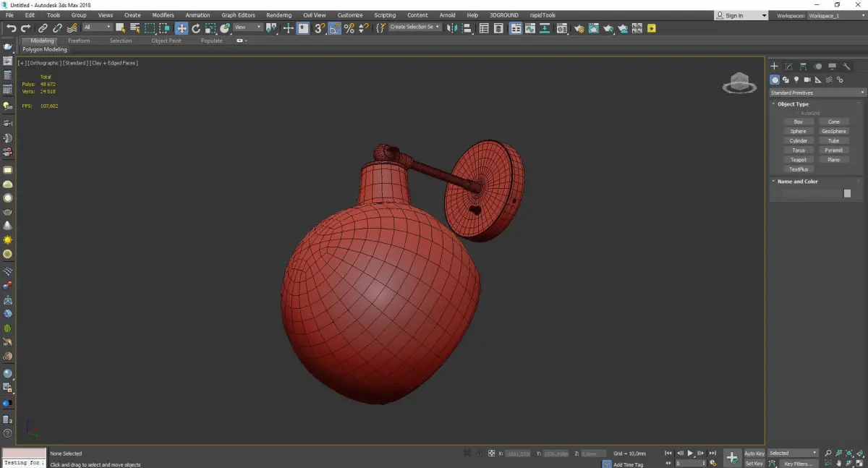Screen dimensions: 868x468
Task: Open Create Selection Set dropdown
Action: pyautogui.click(x=414, y=27)
